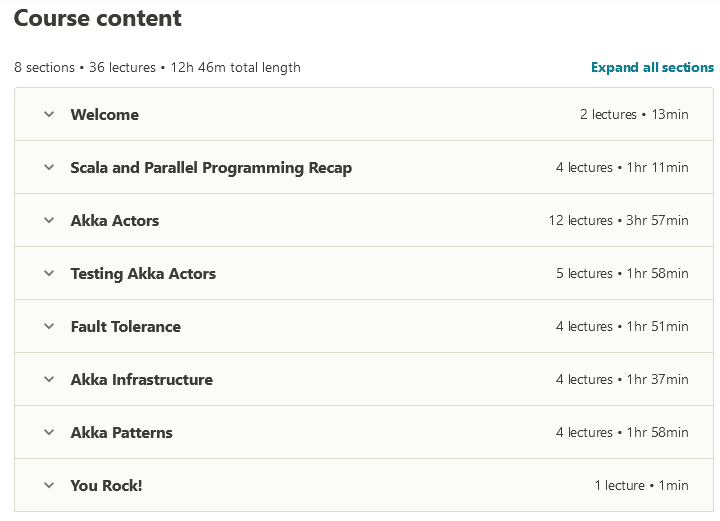This screenshot has height=521, width=720.
Task: Open the Akka Actors section heading
Action: 114,221
